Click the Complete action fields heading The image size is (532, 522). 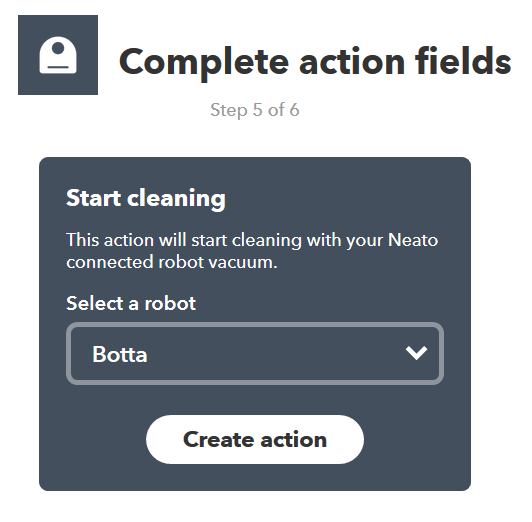(x=315, y=62)
